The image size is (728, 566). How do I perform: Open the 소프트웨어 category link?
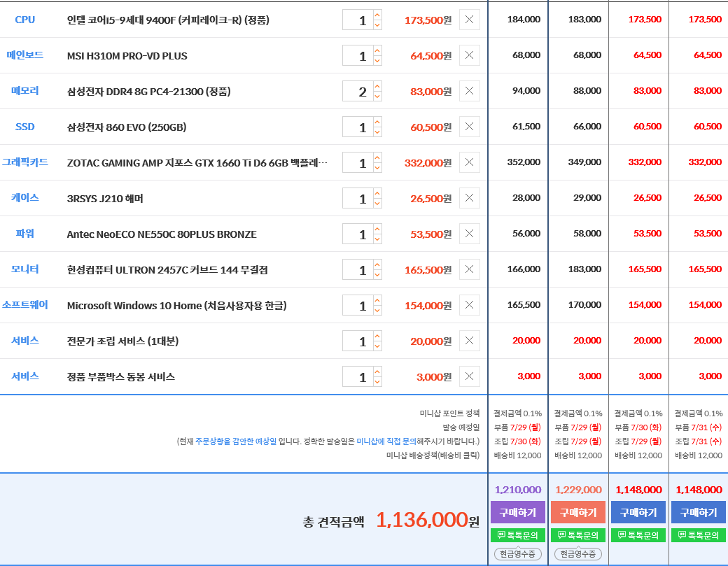click(25, 305)
